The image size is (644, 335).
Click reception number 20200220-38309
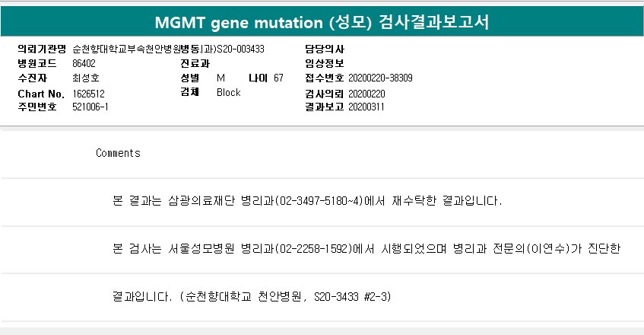point(380,78)
